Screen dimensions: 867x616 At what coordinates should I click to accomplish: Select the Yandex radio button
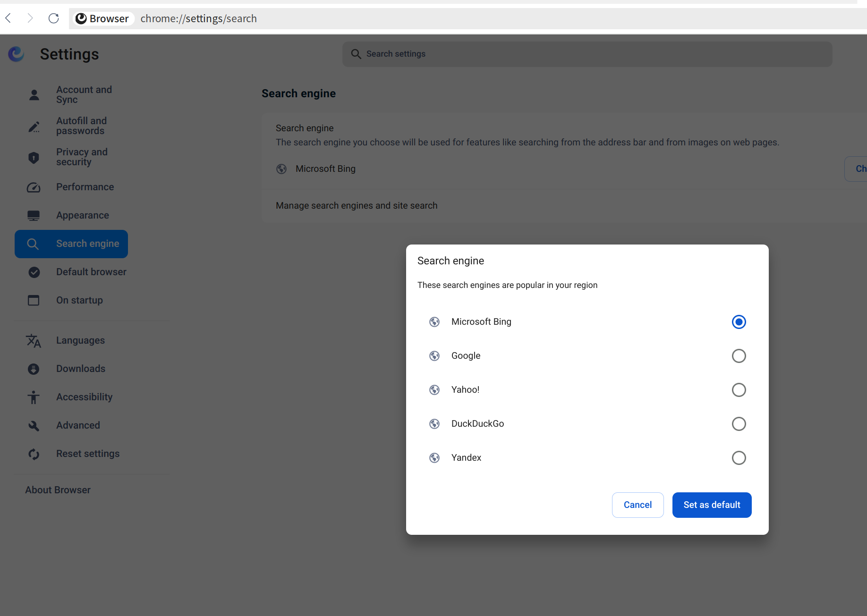tap(739, 458)
